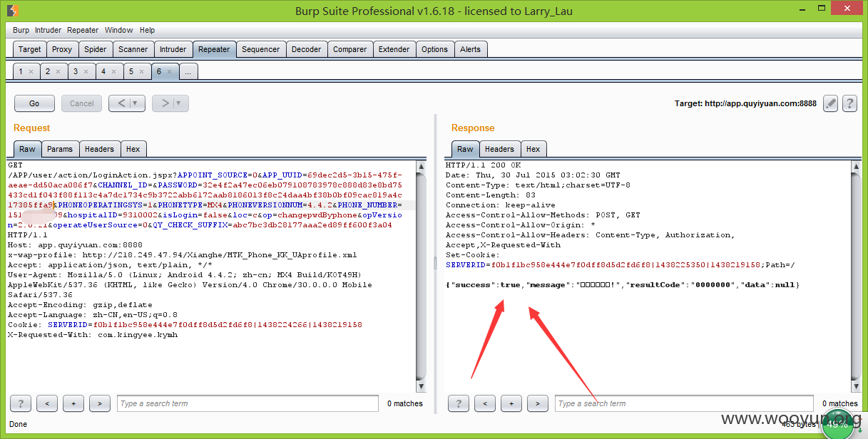The image size is (868, 439).
Task: Click the Cancel button
Action: click(x=82, y=103)
